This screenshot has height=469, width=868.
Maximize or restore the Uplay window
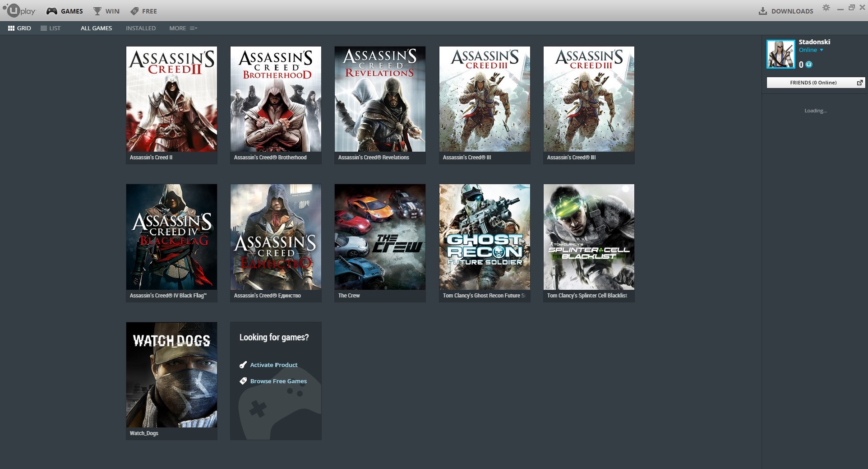pos(852,8)
